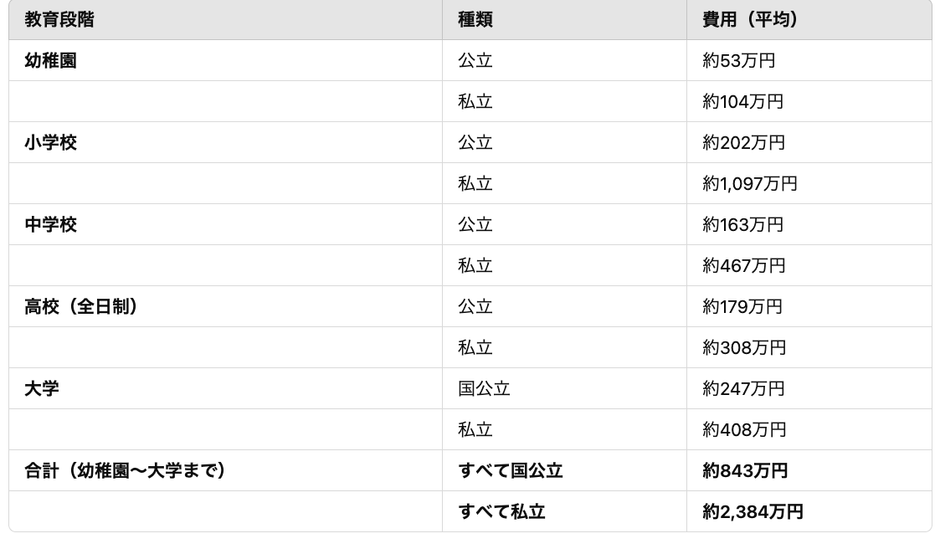
Task: Select the 幼稚園 row label
Action: pos(51,61)
